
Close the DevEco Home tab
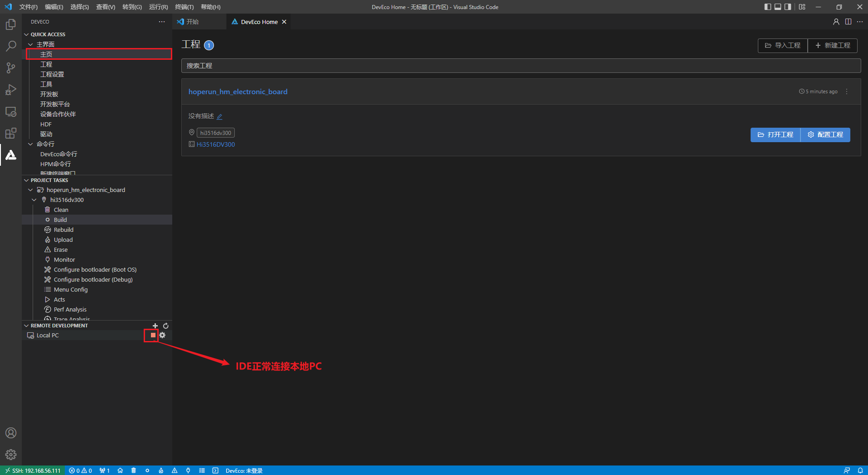[x=284, y=22]
